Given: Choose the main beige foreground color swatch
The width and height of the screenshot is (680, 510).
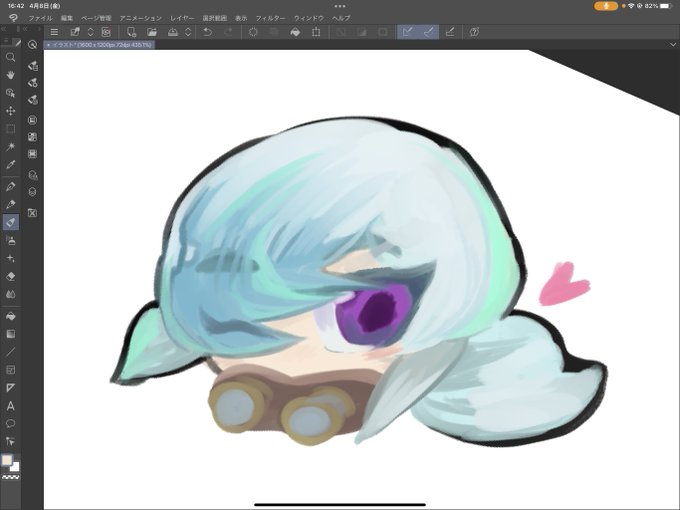Looking at the screenshot, I should pos(7,460).
